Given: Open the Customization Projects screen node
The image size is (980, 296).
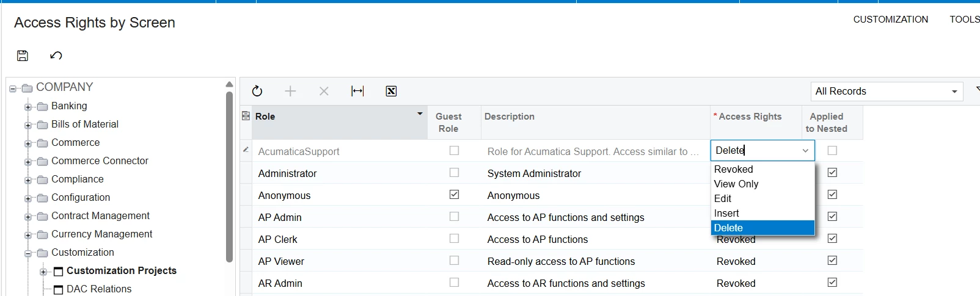Looking at the screenshot, I should (x=121, y=270).
